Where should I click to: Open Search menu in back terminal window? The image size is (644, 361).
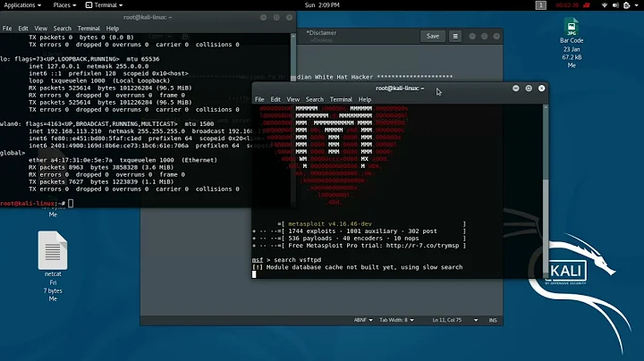(62, 29)
